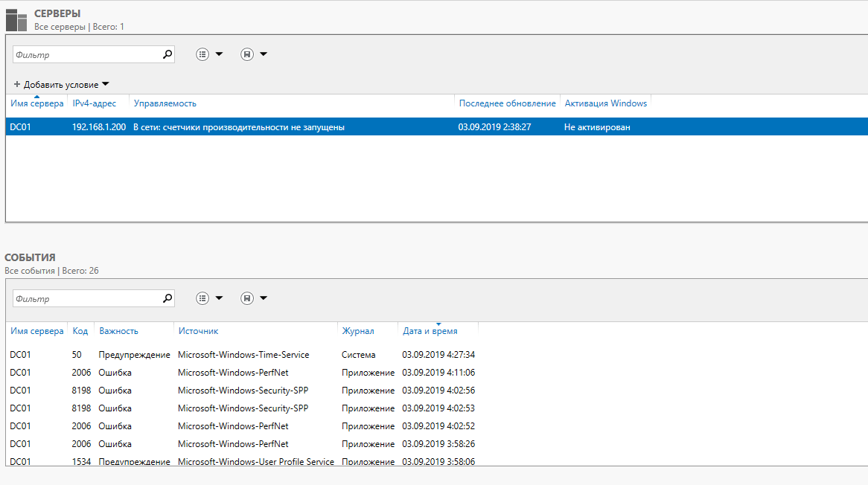Click the magnifier icon in the events filter
The image size is (868, 485).
[x=167, y=298]
